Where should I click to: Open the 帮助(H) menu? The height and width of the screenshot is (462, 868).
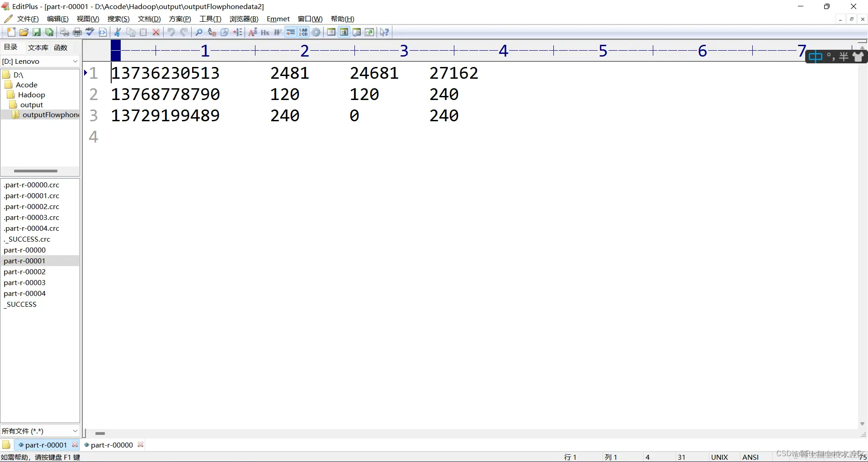point(342,19)
